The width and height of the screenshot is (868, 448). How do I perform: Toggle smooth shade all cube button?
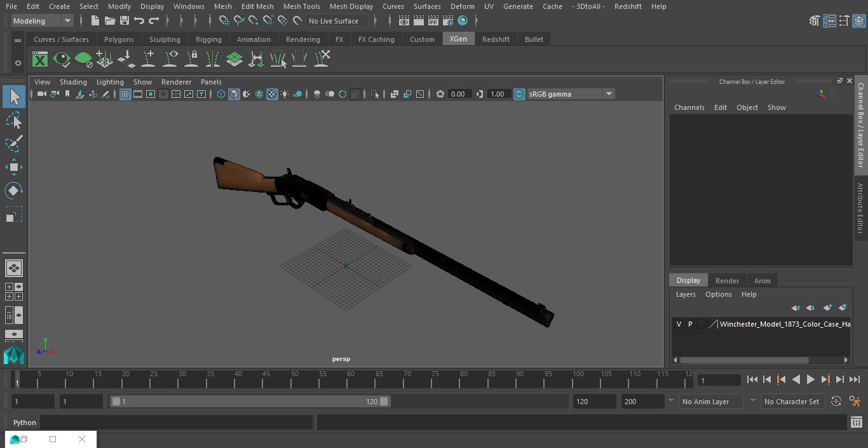[x=234, y=94]
